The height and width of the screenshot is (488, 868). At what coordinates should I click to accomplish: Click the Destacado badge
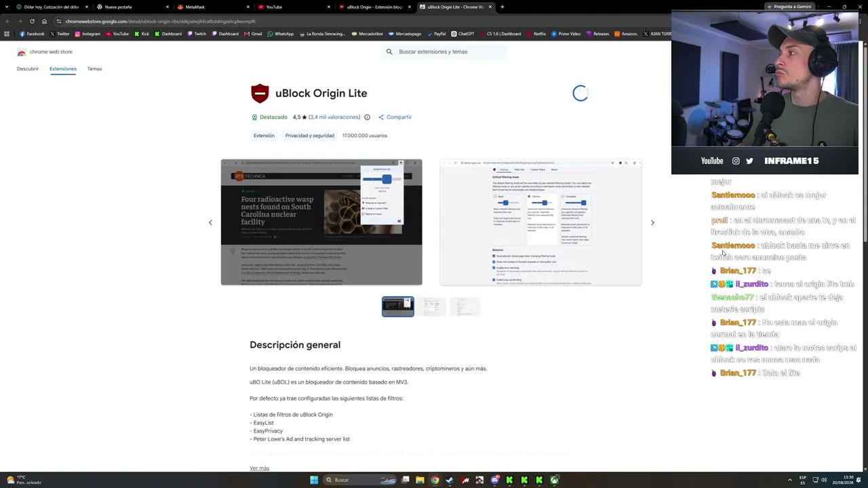pos(269,117)
